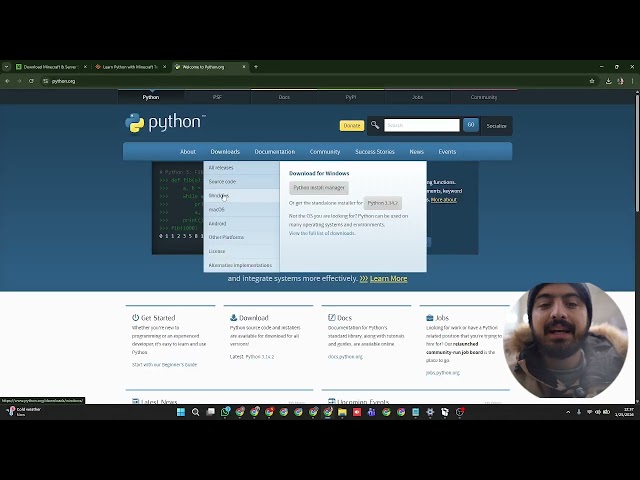Viewport: 640px width, 480px height.
Task: Open the Settings gear on the taskbar
Action: [x=430, y=412]
